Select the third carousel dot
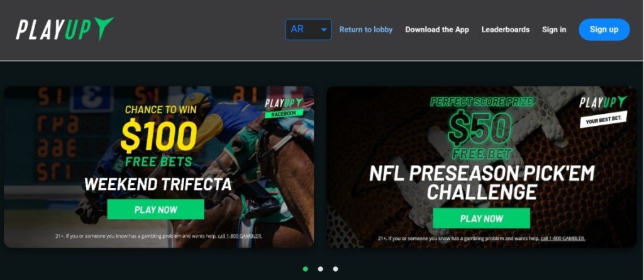The image size is (644, 280). (x=336, y=269)
